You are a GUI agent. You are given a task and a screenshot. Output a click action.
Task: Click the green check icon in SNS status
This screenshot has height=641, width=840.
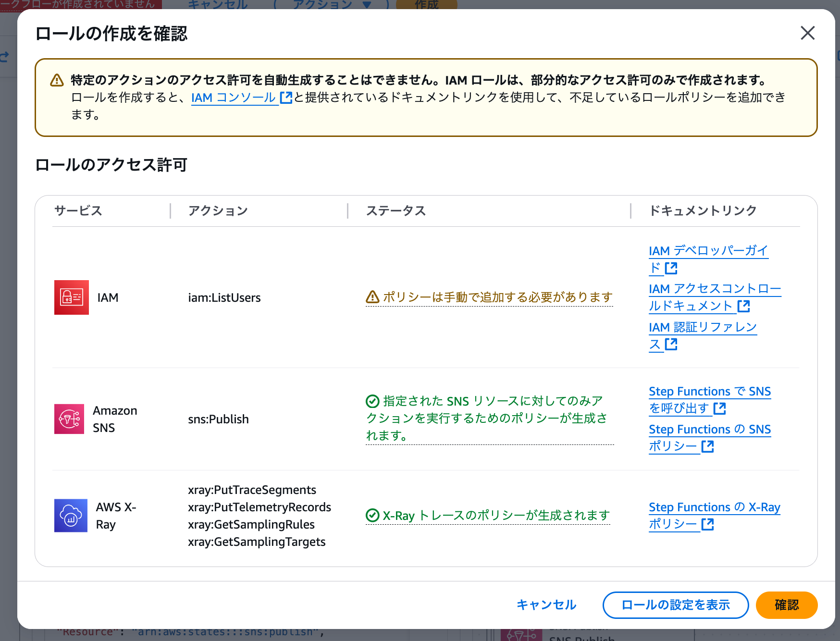pyautogui.click(x=372, y=401)
